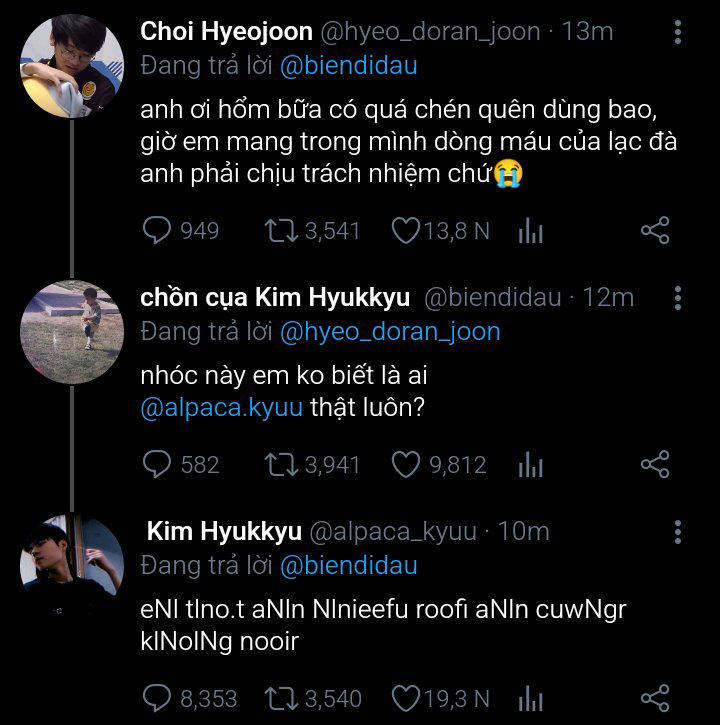Retweet the tweet with 3,941 retweets
720x725 pixels.
coord(280,464)
